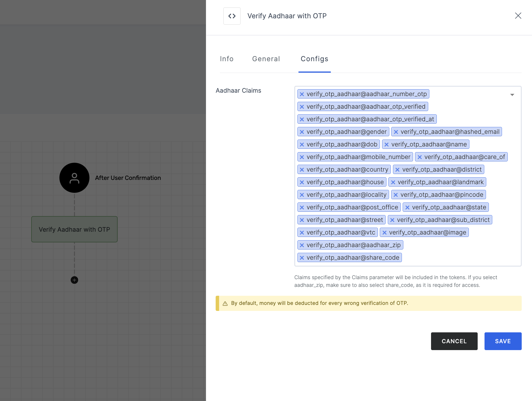Expand the Aadhaar Claims dropdown arrow
Viewport: 532px width, 401px height.
coord(512,95)
